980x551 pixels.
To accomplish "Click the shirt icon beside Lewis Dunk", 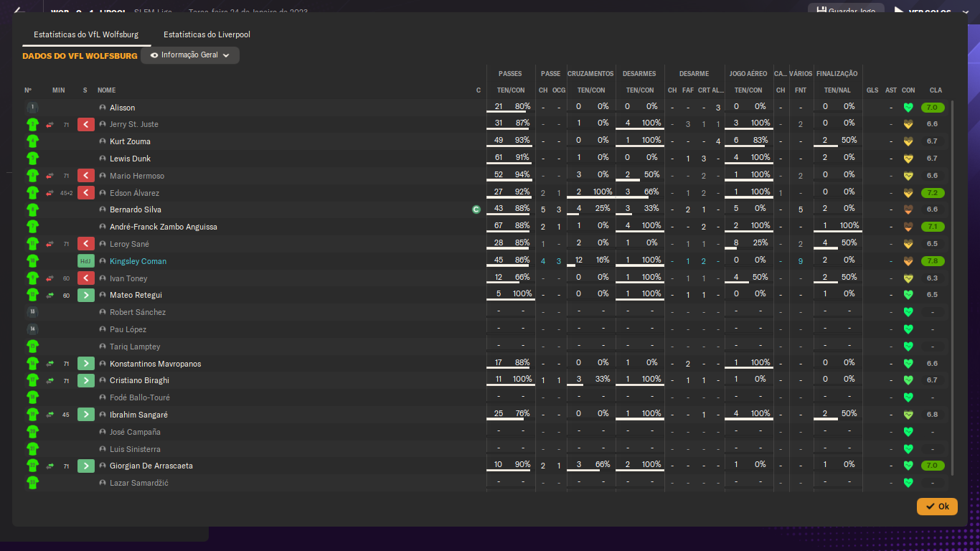I will [32, 159].
